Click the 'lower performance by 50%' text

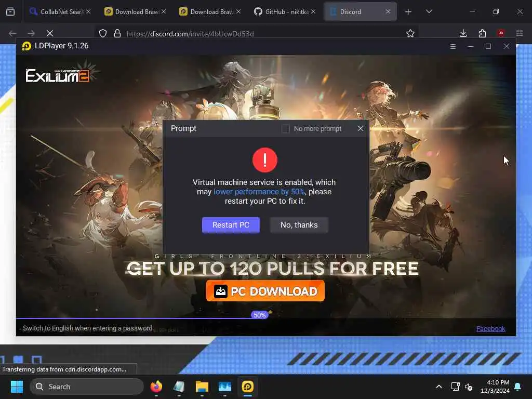click(259, 192)
